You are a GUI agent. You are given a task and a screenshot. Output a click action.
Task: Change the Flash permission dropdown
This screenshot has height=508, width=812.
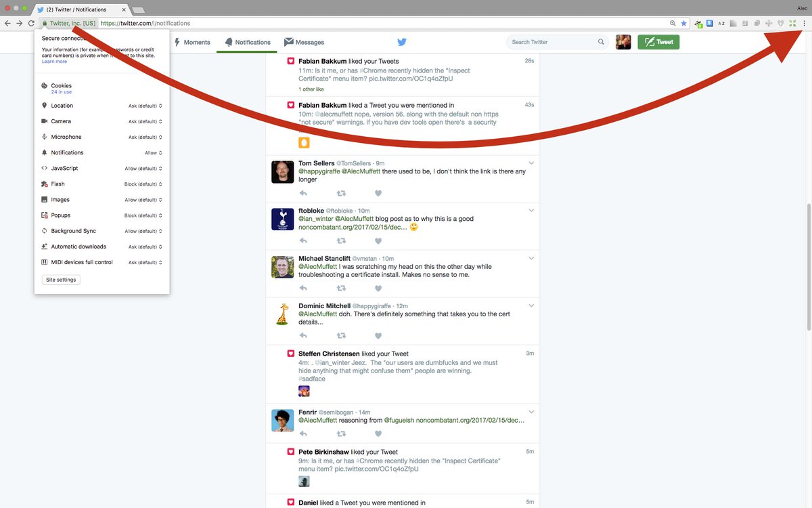pyautogui.click(x=143, y=184)
